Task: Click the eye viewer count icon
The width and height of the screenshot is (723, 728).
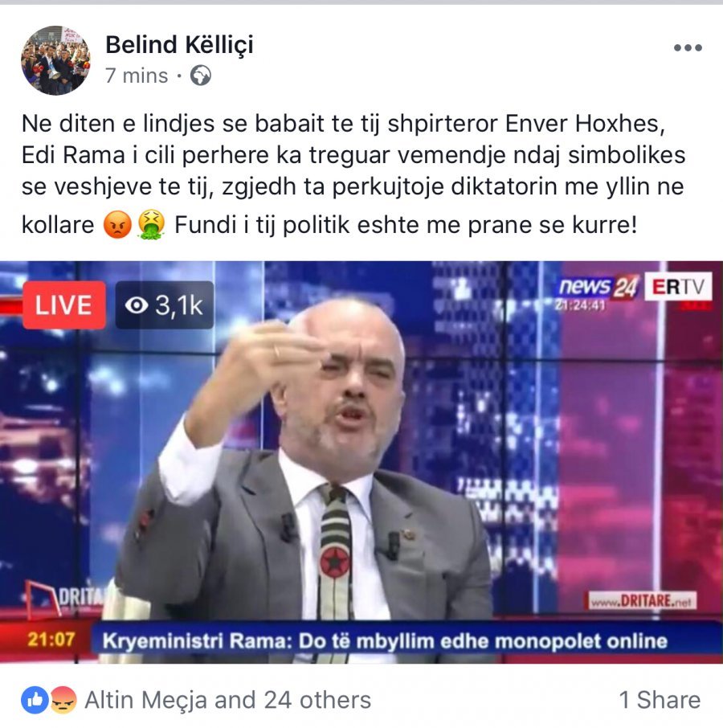Action: point(137,305)
